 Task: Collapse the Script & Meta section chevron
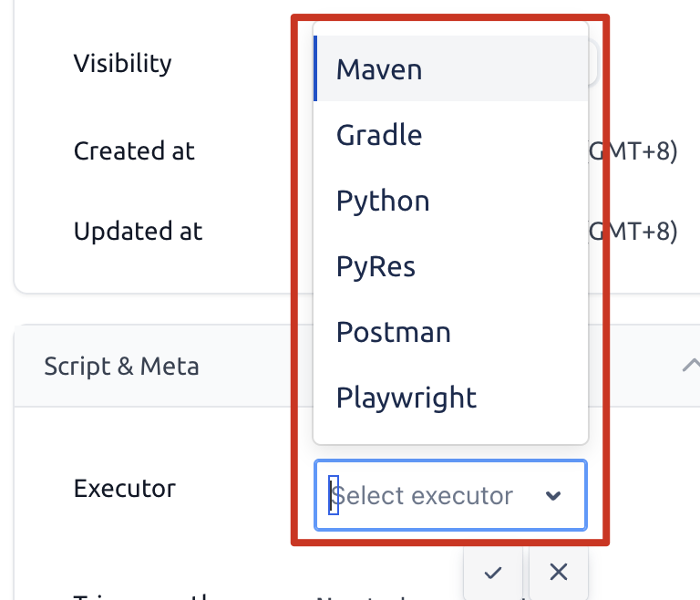tap(689, 366)
